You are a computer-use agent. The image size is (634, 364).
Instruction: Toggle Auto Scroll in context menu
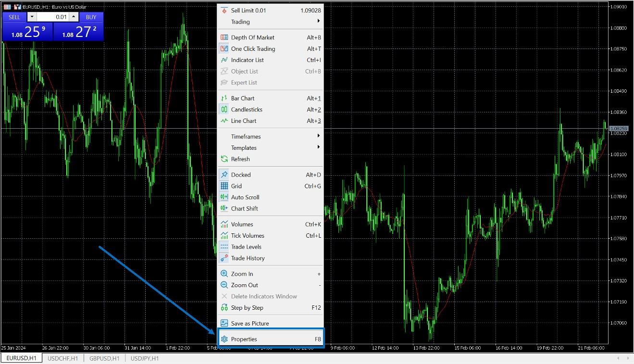(x=245, y=197)
